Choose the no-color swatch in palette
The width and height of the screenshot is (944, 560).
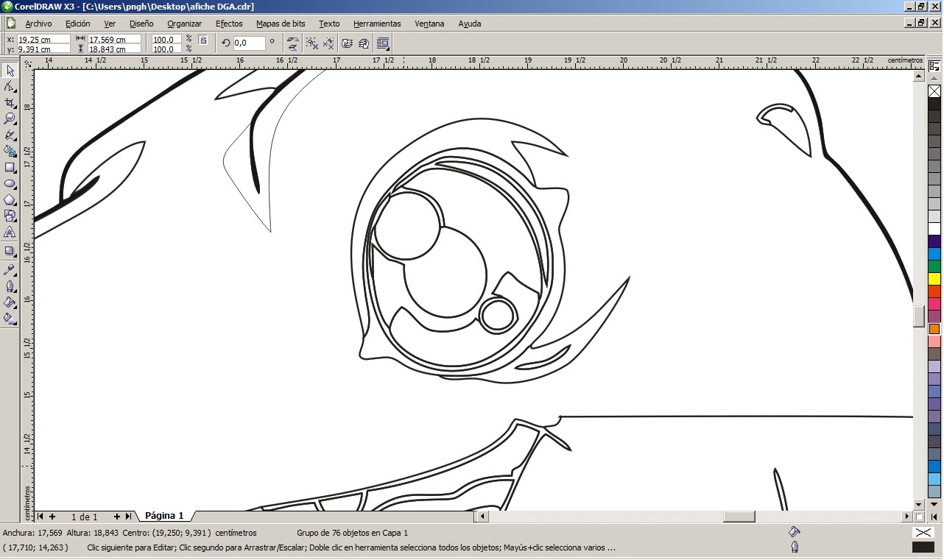tap(934, 91)
